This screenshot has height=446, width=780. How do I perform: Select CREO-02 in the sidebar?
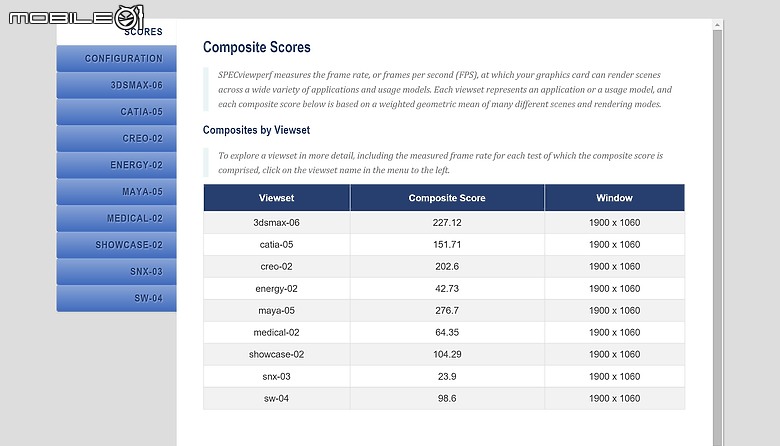[116, 138]
